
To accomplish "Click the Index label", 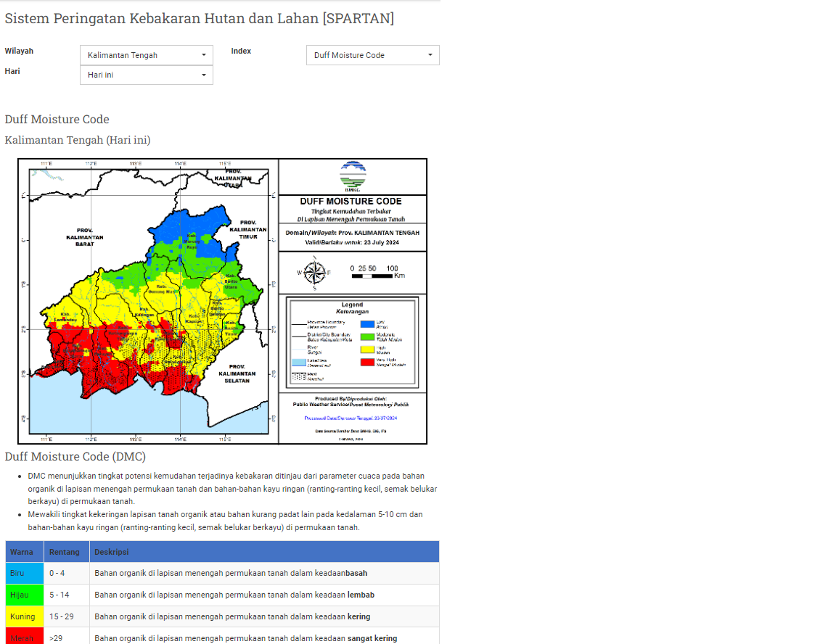I will (241, 51).
